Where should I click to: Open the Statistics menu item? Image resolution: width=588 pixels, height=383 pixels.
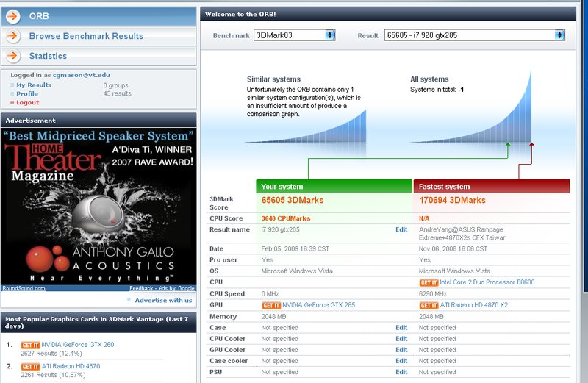pos(98,56)
